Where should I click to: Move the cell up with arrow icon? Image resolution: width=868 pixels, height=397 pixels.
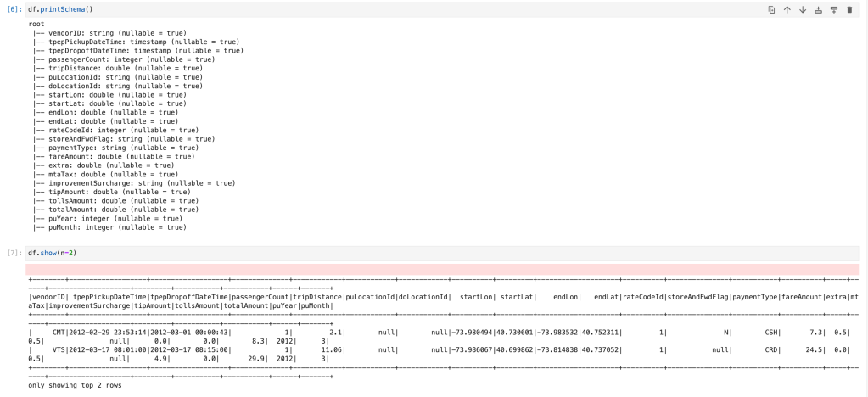pyautogui.click(x=787, y=9)
